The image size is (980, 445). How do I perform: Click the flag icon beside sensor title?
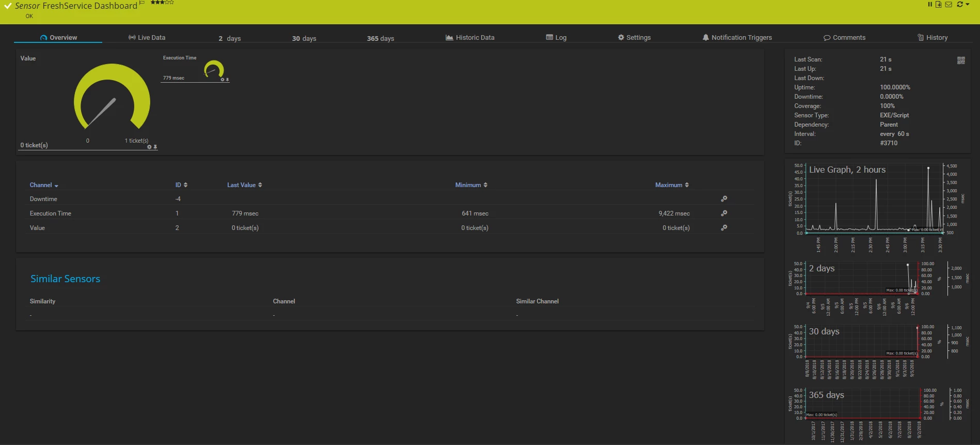142,3
